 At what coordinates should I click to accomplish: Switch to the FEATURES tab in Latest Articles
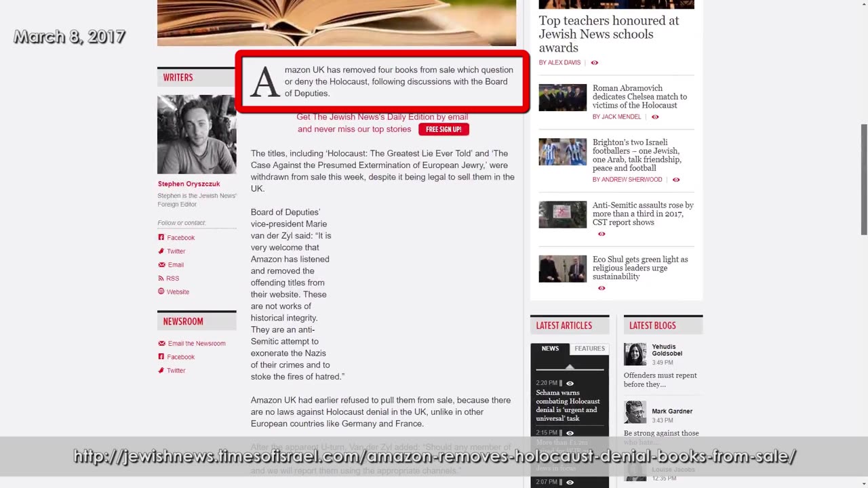pyautogui.click(x=589, y=348)
